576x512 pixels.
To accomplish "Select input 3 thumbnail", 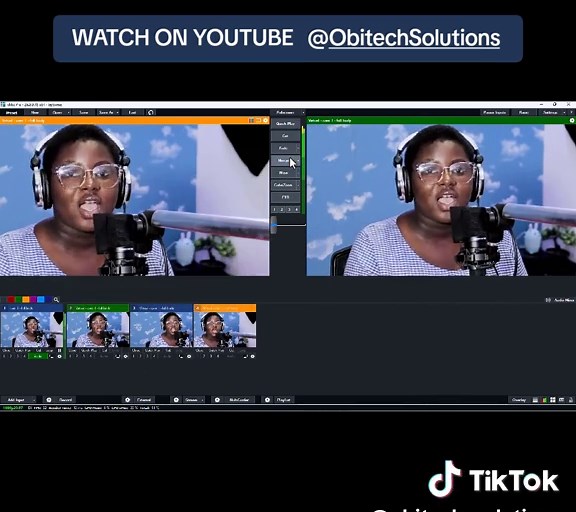I will (x=161, y=329).
